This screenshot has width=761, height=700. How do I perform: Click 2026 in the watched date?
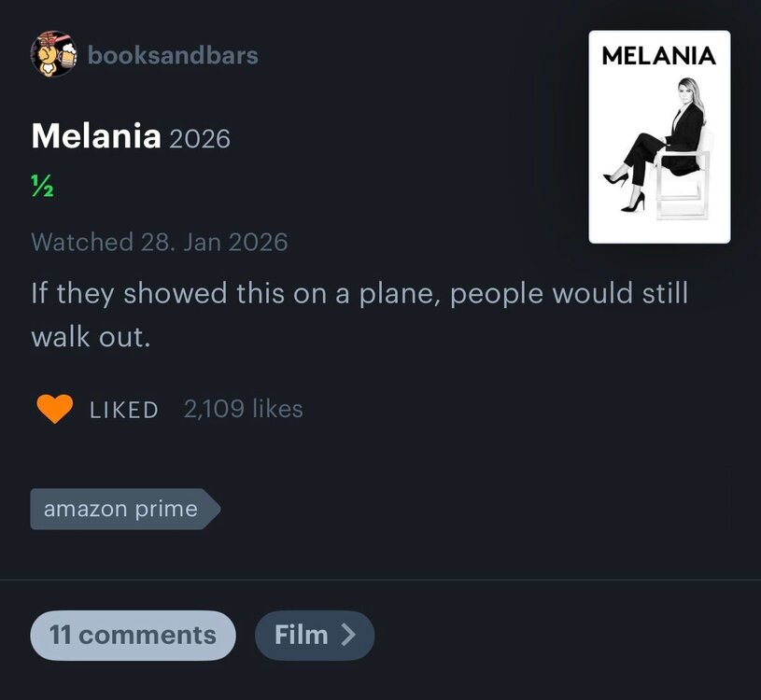pyautogui.click(x=258, y=242)
